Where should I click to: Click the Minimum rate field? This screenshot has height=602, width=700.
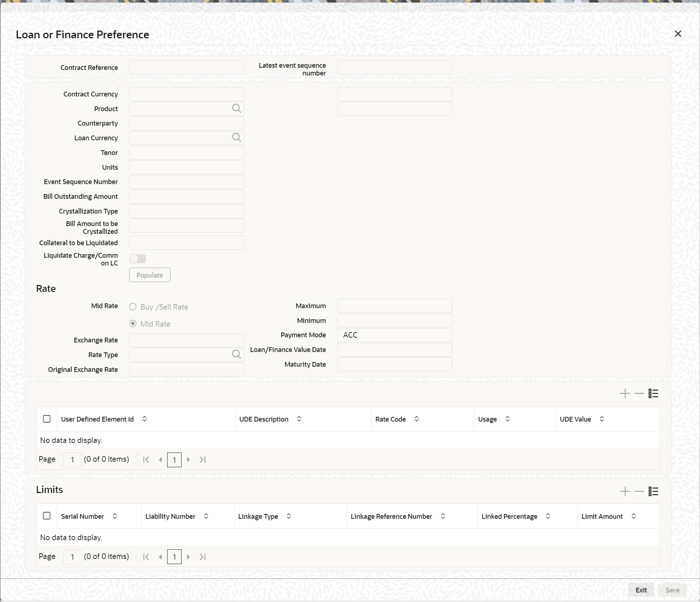(x=395, y=320)
